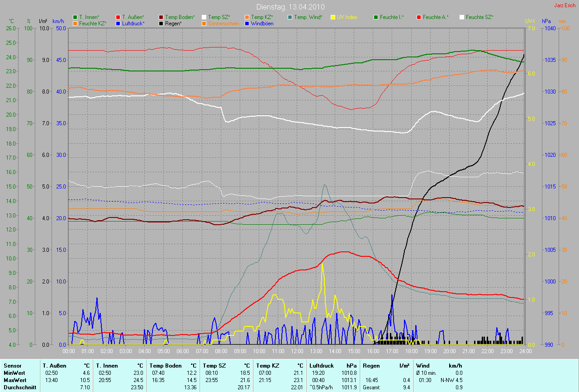The image size is (579, 392).
Task: Click the black Regen legend square
Action: click(x=161, y=24)
